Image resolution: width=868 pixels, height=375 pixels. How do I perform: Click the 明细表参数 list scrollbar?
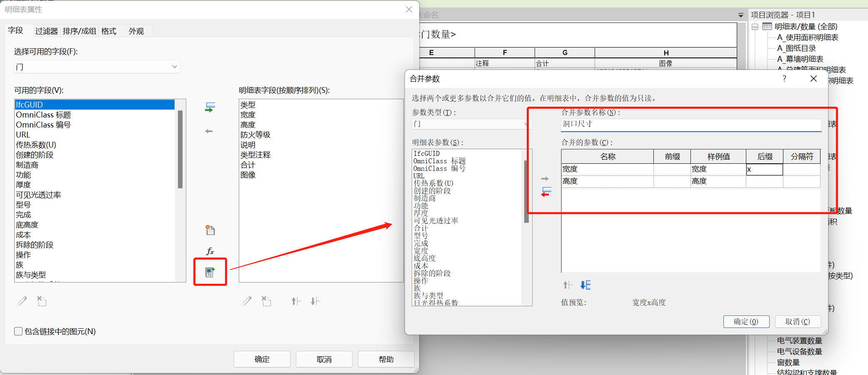(x=527, y=192)
